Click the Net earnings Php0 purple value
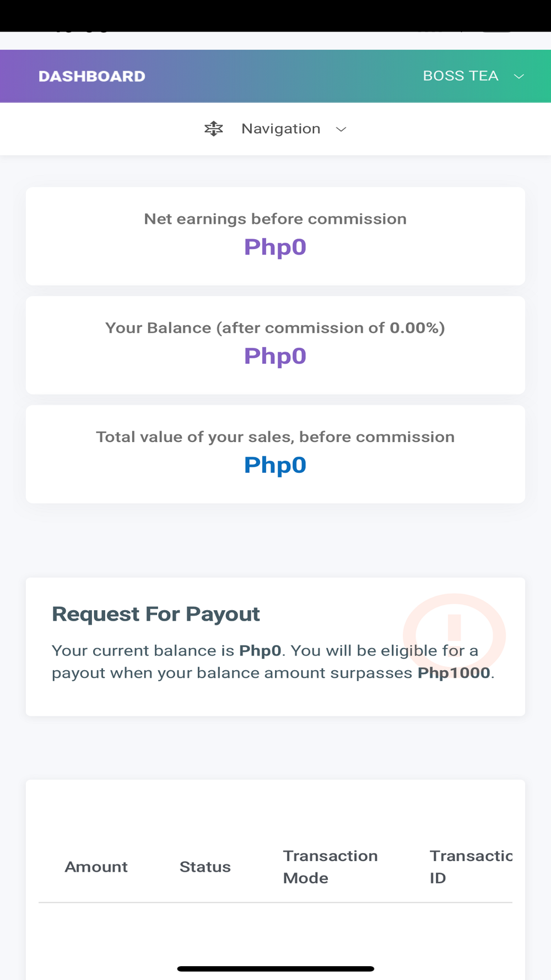Screen dimensions: 551x980 pos(275,247)
